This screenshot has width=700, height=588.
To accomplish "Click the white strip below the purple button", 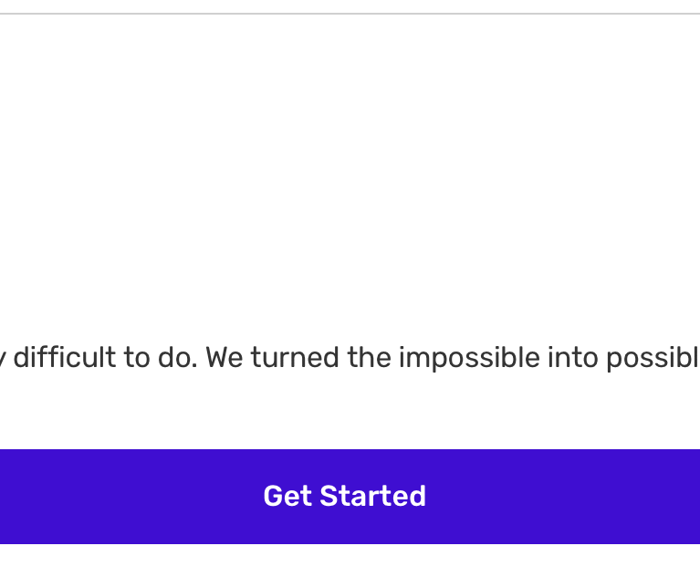I will [350, 566].
